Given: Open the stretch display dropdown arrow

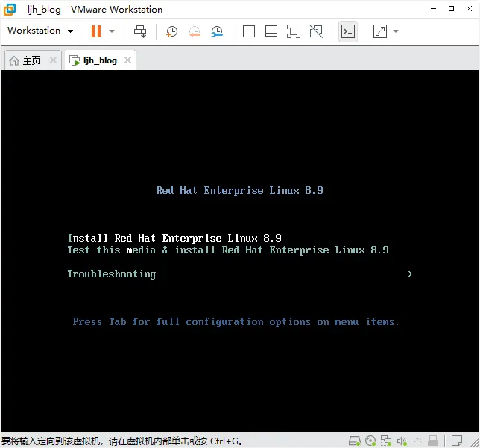Looking at the screenshot, I should tap(396, 31).
